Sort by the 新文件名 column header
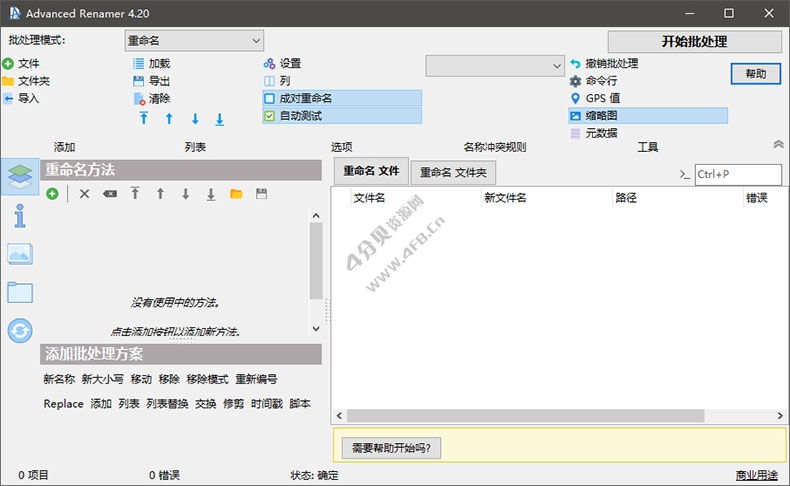Image resolution: width=790 pixels, height=486 pixels. pyautogui.click(x=505, y=198)
